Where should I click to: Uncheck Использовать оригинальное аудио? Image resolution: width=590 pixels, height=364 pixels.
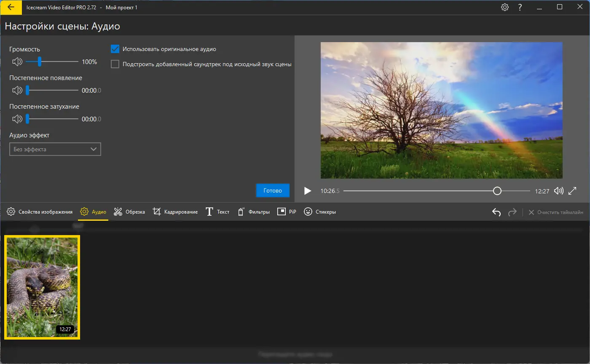click(115, 49)
